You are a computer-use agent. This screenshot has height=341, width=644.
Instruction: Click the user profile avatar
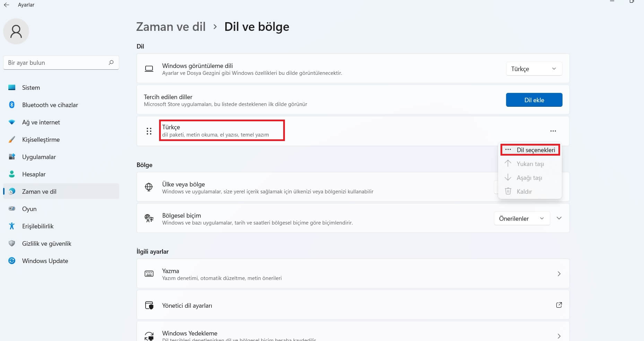pyautogui.click(x=16, y=32)
